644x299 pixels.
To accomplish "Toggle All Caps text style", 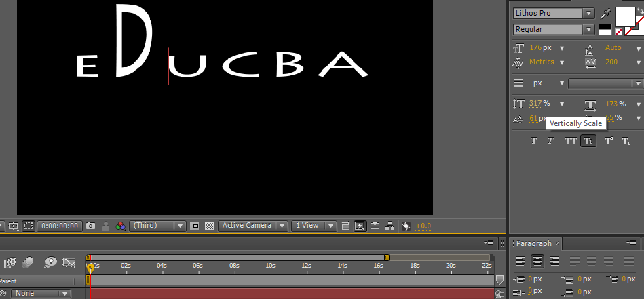I will (571, 141).
